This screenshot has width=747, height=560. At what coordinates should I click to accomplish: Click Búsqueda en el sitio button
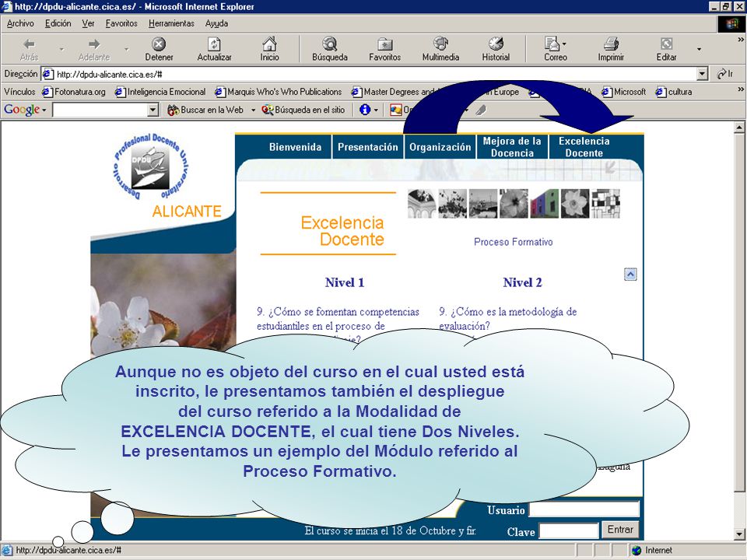(x=303, y=110)
